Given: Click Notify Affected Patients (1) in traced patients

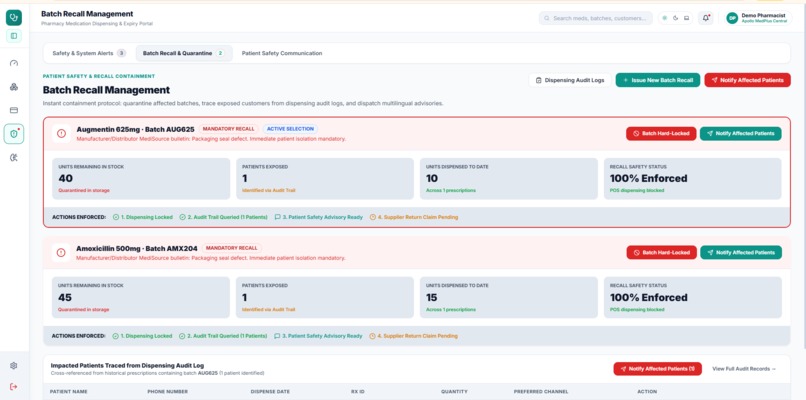Looking at the screenshot, I should tap(657, 369).
